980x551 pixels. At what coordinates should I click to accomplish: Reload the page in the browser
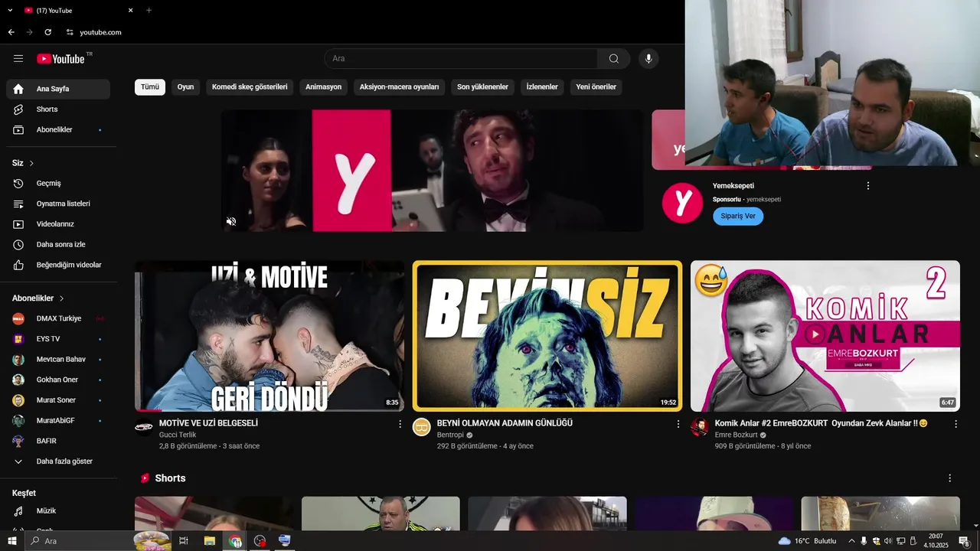47,32
